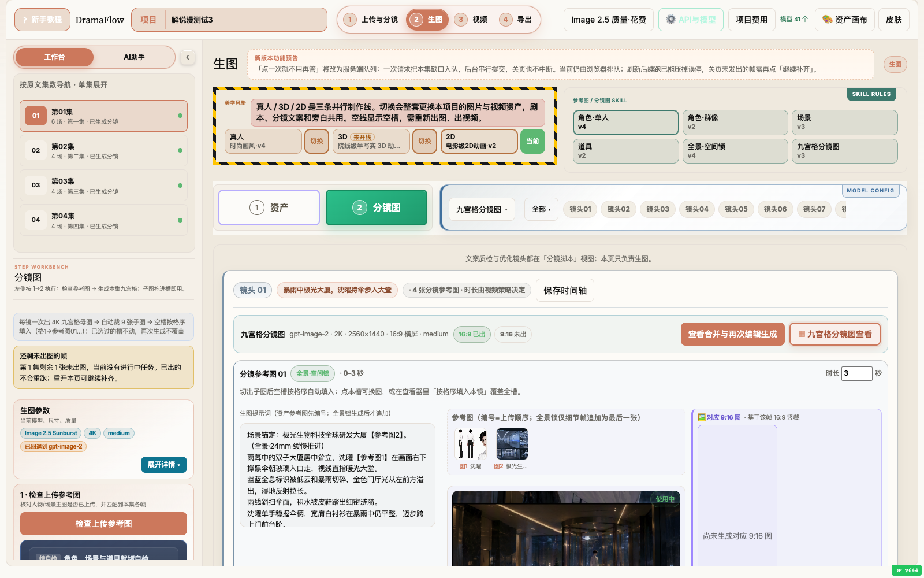Click 九宫格分镜图查看 grid button

pyautogui.click(x=835, y=334)
